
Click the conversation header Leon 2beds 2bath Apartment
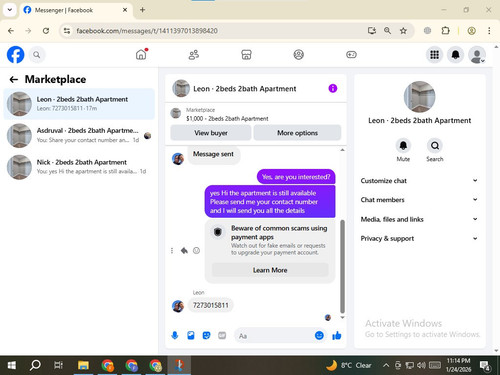coord(244,89)
